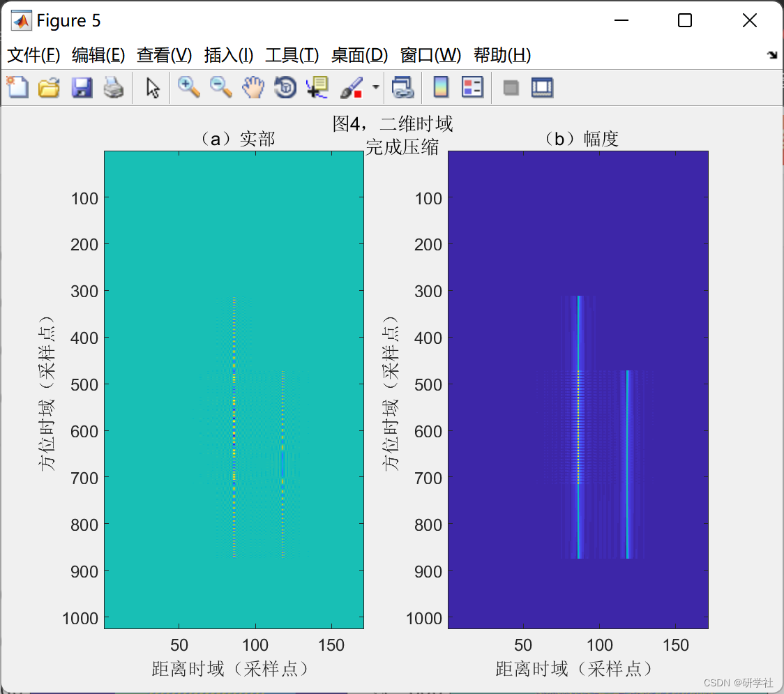784x694 pixels.
Task: Click the Hide Plot Tools button
Action: point(511,87)
